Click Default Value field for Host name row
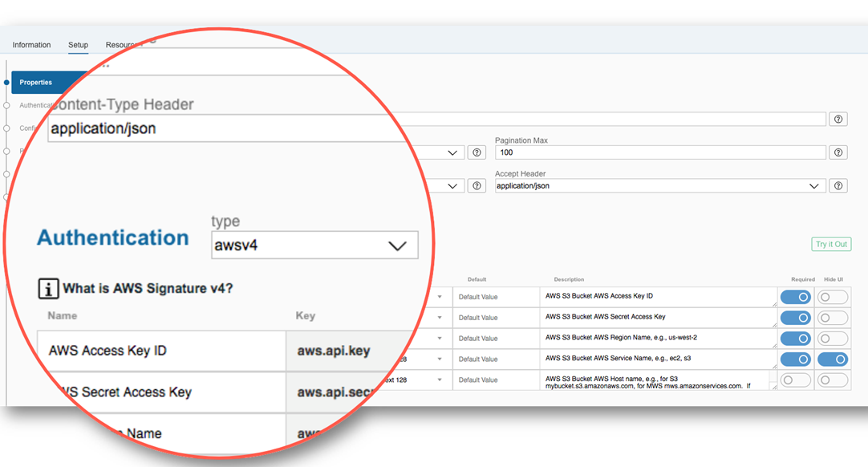 (x=496, y=380)
